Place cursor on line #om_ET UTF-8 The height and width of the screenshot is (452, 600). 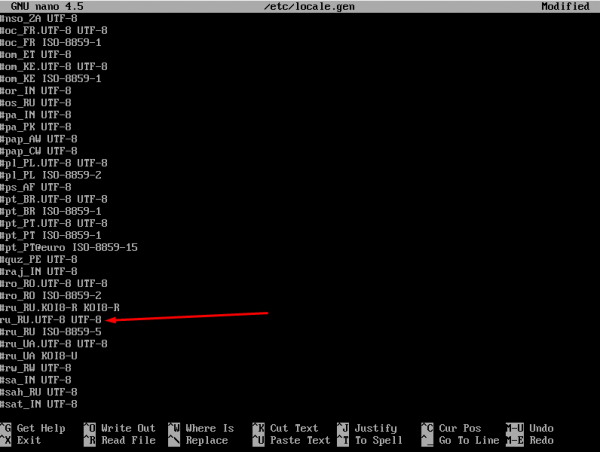36,54
